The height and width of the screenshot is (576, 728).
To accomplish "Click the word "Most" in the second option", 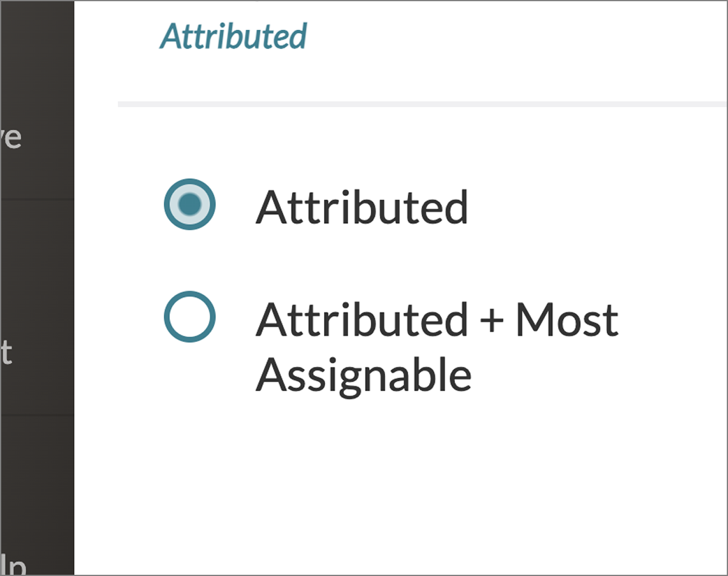I will pos(567,320).
